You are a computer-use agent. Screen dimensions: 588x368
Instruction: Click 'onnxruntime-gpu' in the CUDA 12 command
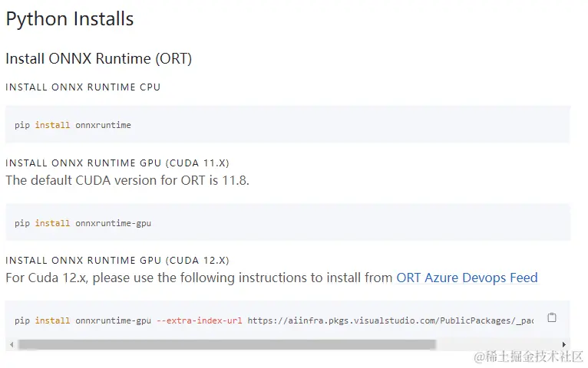[113, 320]
